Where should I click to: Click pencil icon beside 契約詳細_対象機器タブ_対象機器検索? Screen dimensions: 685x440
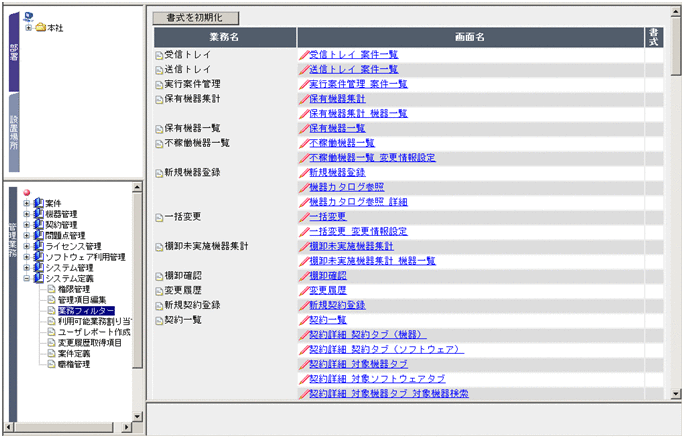pos(304,394)
